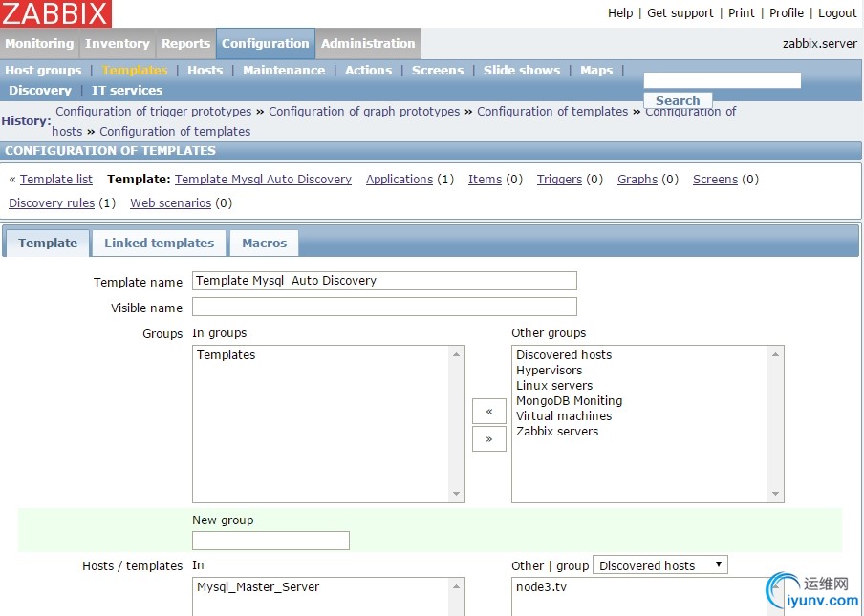
Task: Open the Profile page
Action: tap(787, 13)
